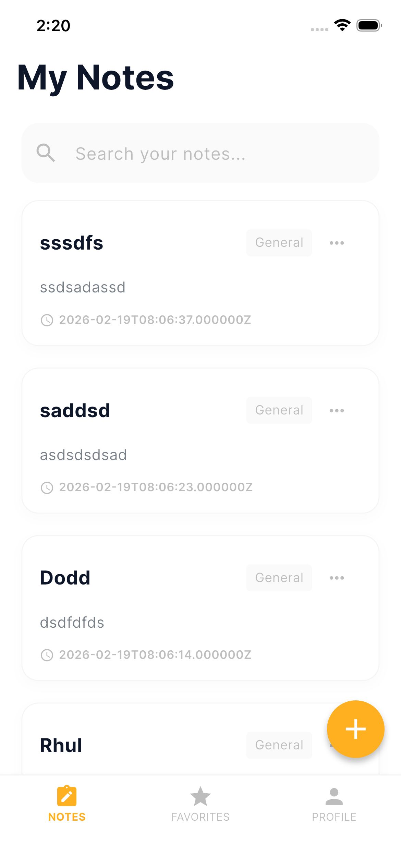Select the Rhul note title
Image resolution: width=401 pixels, height=868 pixels.
pyautogui.click(x=61, y=745)
